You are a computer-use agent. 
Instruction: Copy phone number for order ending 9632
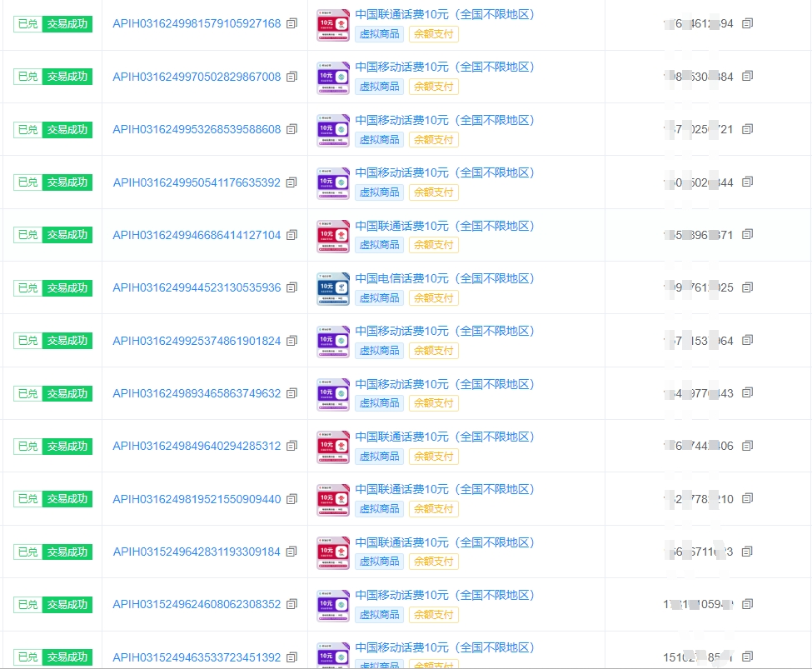747,392
